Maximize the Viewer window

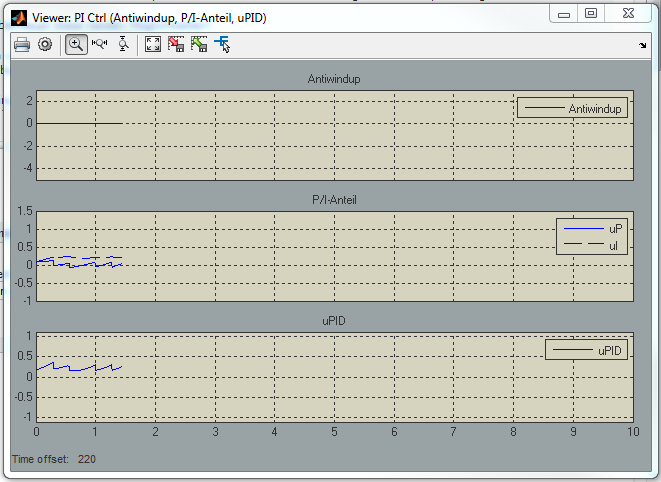coord(591,14)
